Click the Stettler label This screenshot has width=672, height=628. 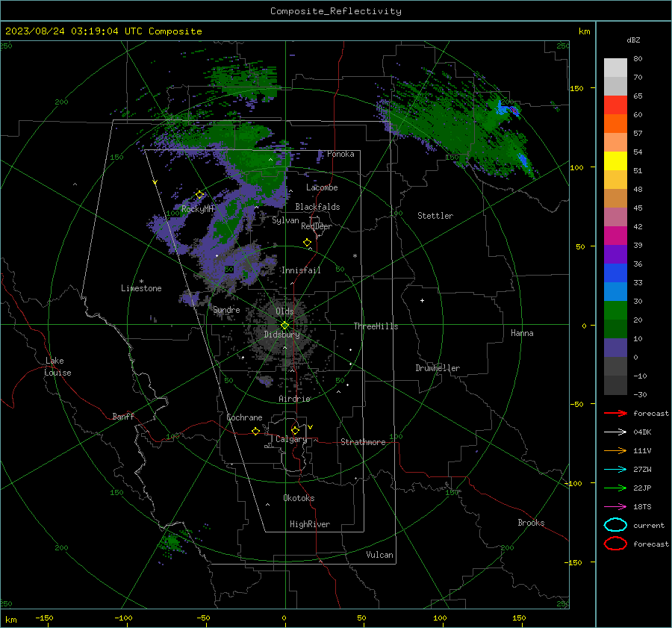(435, 216)
